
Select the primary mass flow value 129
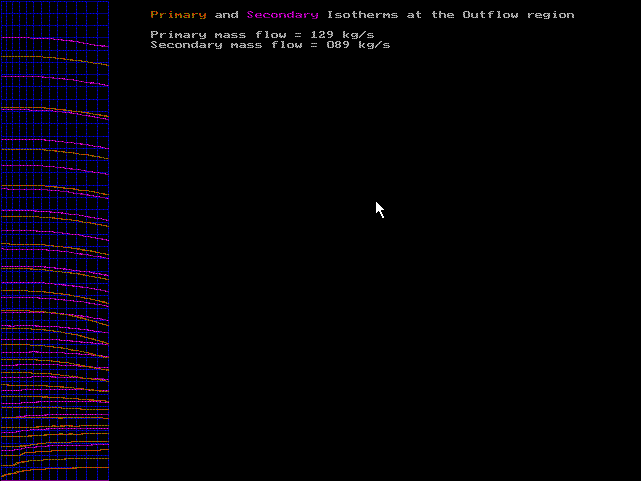point(322,35)
